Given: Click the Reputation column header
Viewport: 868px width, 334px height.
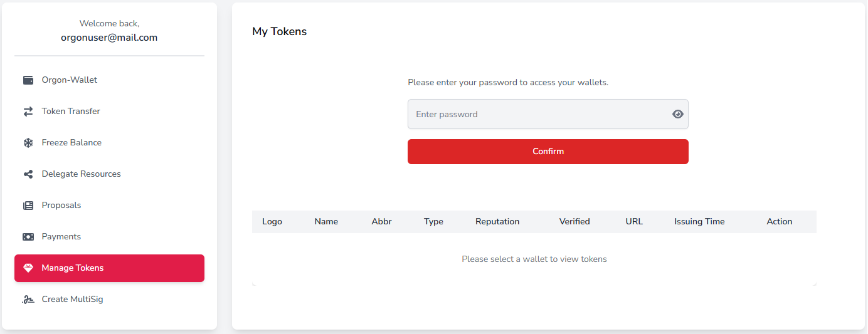Looking at the screenshot, I should pyautogui.click(x=497, y=222).
